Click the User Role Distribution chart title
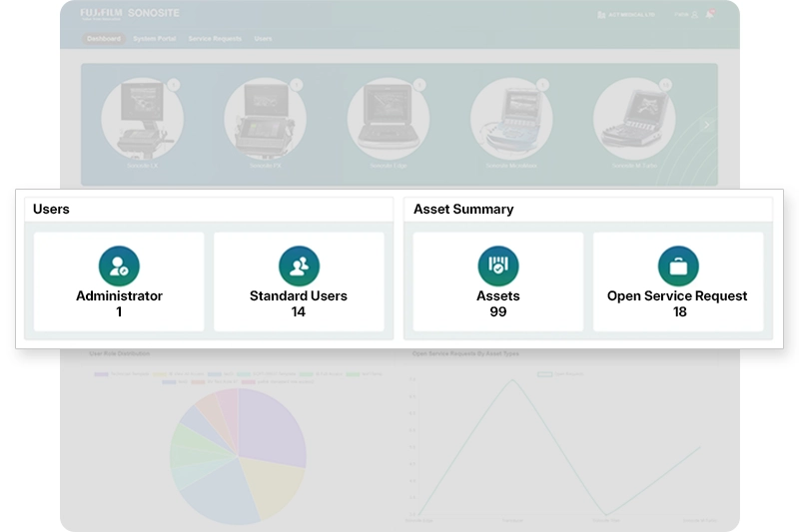The image size is (799, 532). click(120, 353)
